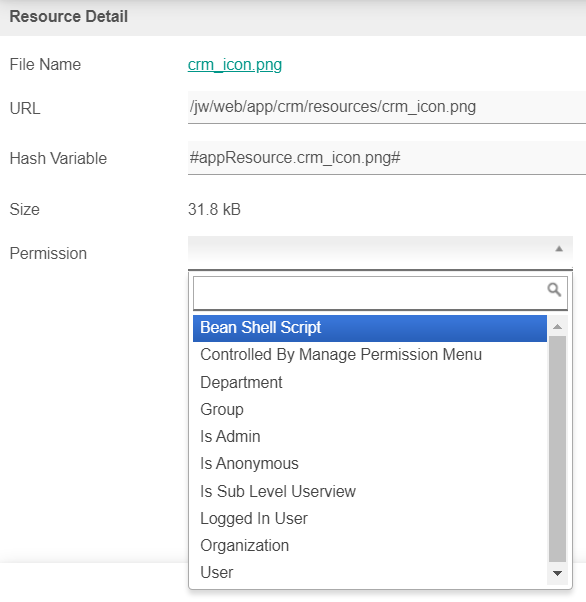
Task: Choose the Is Anonymous option
Action: pos(370,464)
